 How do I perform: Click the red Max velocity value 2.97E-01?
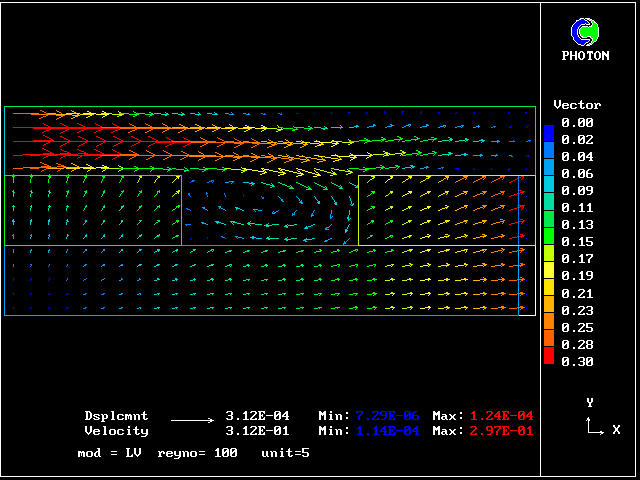point(501,431)
